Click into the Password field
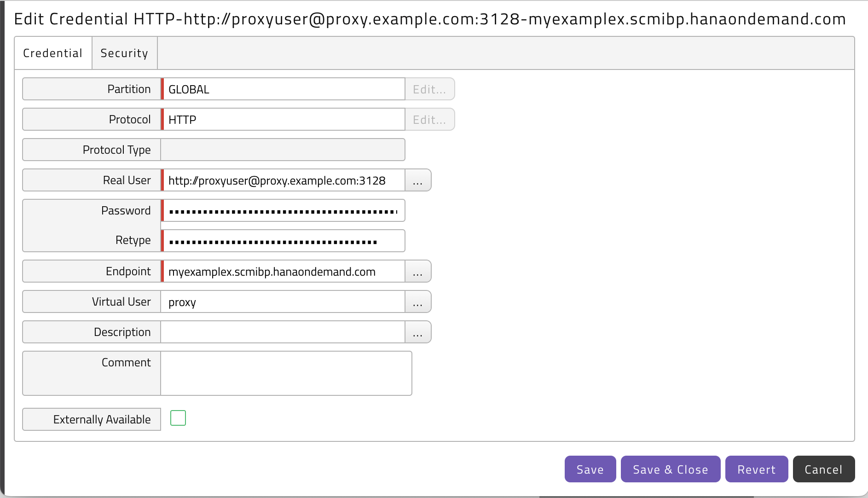Viewport: 868px width, 498px height. (x=283, y=210)
